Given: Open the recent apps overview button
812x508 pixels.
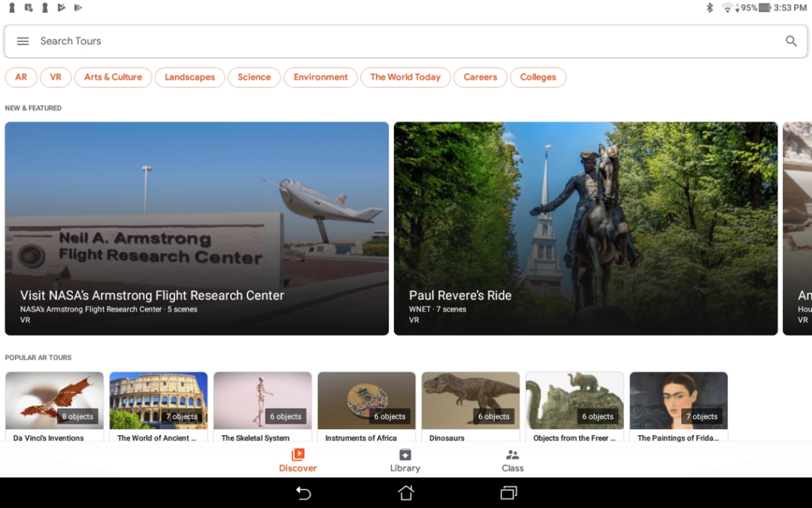Looking at the screenshot, I should pyautogui.click(x=509, y=493).
